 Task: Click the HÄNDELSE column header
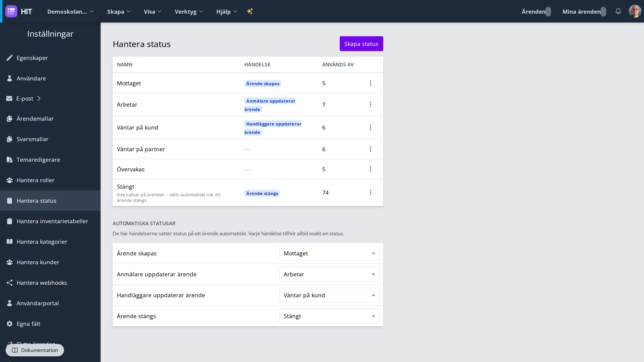[x=257, y=64]
